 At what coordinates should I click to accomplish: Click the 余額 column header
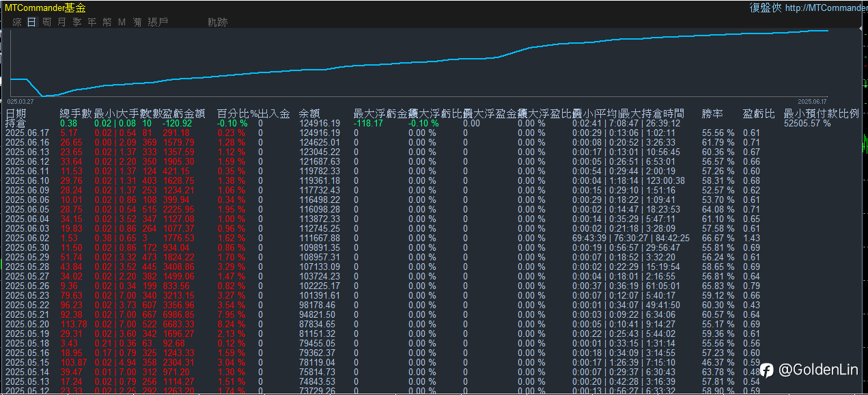(309, 113)
